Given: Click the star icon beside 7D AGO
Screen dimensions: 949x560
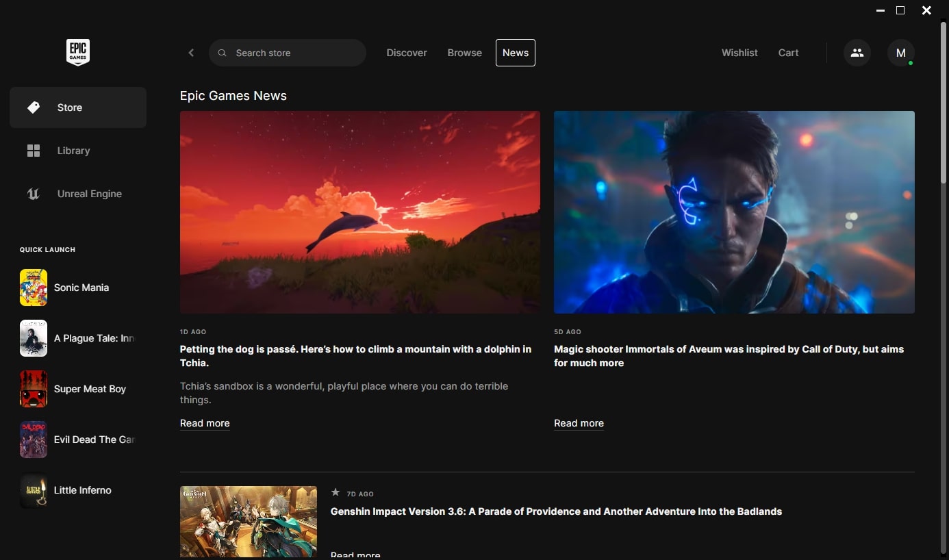Looking at the screenshot, I should (336, 492).
